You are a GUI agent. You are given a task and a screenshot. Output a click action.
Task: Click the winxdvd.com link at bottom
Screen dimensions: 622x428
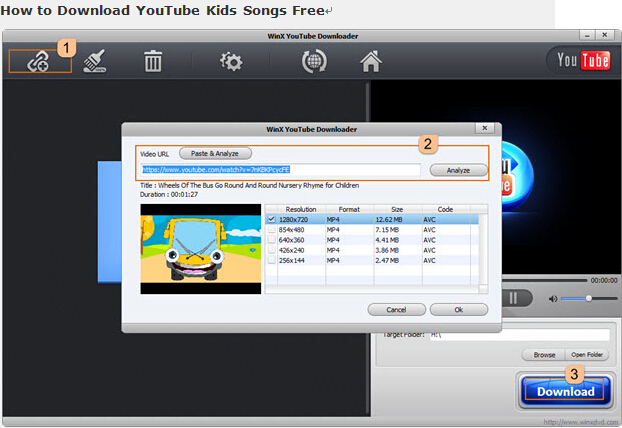(x=580, y=422)
